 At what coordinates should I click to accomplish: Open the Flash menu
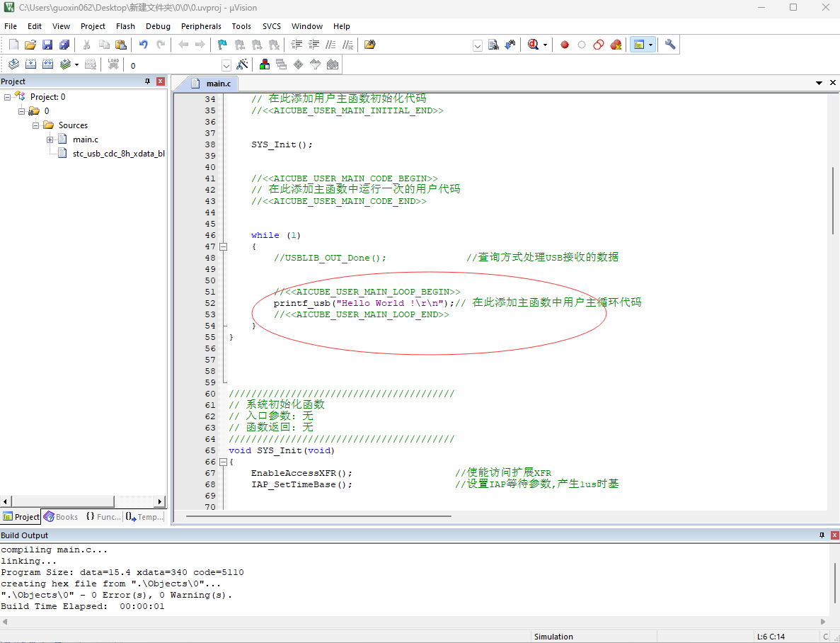coord(125,26)
